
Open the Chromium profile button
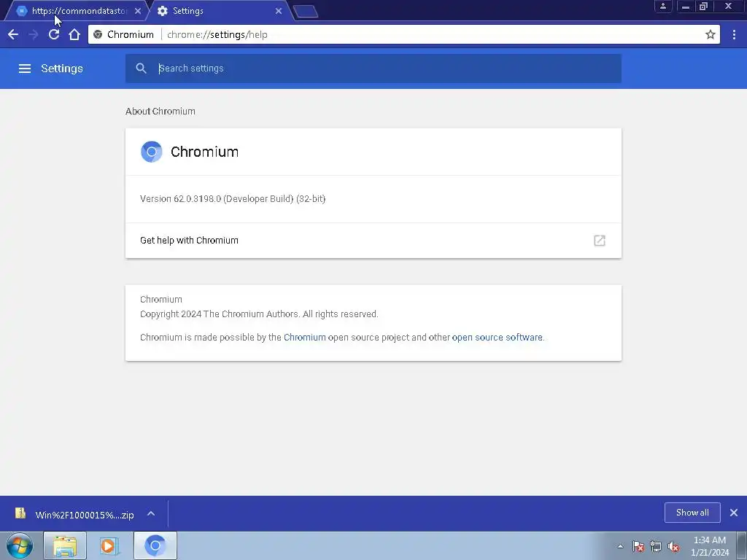point(662,6)
